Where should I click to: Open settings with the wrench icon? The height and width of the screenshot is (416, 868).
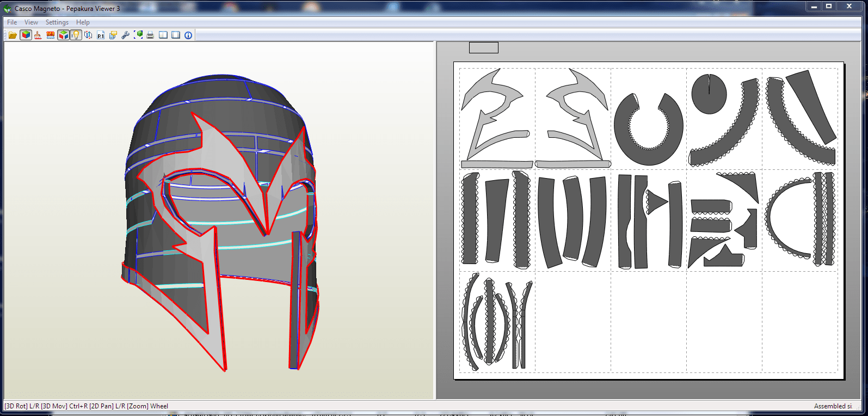pos(125,35)
